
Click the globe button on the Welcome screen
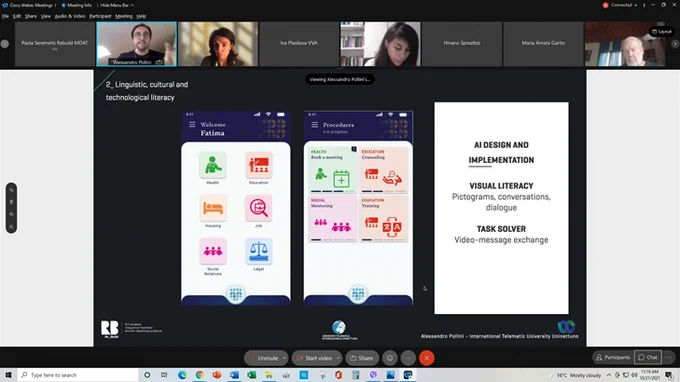click(236, 294)
